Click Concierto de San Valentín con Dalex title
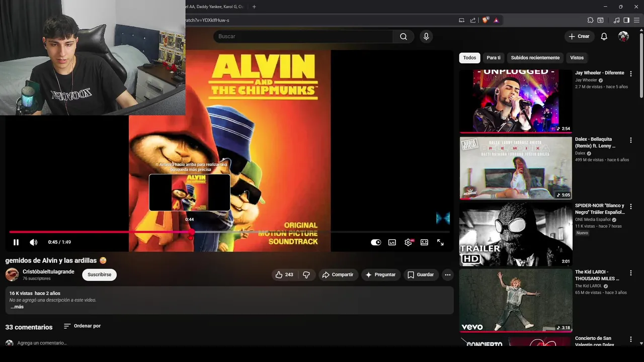 [x=595, y=341]
